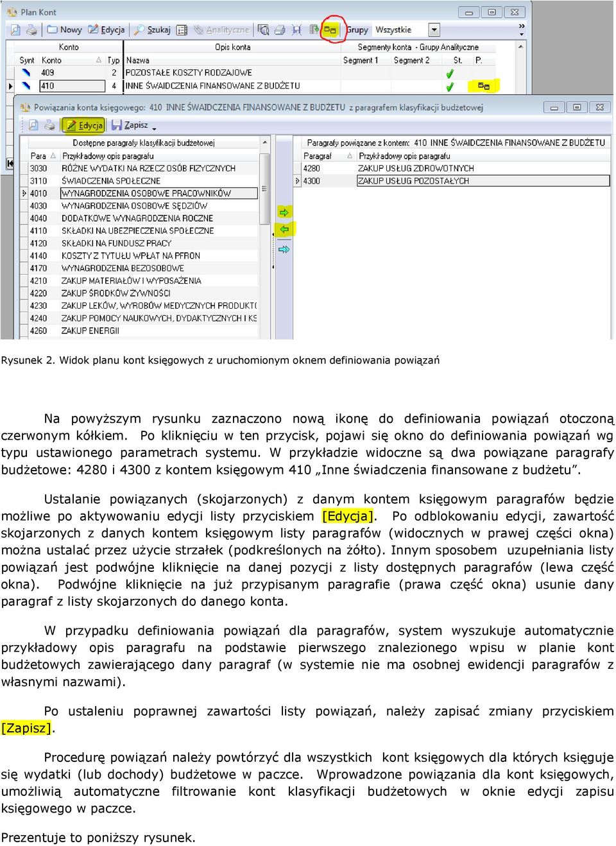This screenshot has width=616, height=846.
Task: Click the blue Synt marker of row 409
Action: point(26,73)
